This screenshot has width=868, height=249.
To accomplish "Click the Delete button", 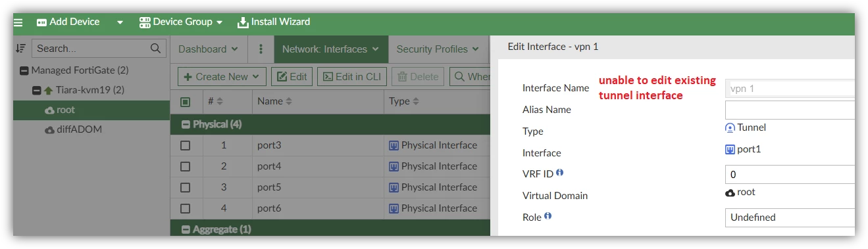I will click(x=418, y=77).
